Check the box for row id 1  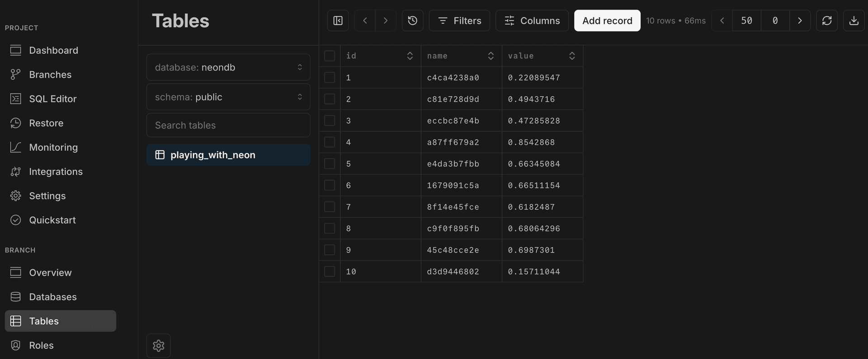pos(330,78)
